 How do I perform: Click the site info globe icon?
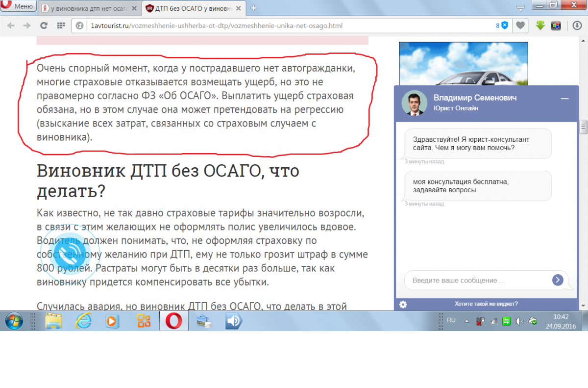pyautogui.click(x=79, y=26)
